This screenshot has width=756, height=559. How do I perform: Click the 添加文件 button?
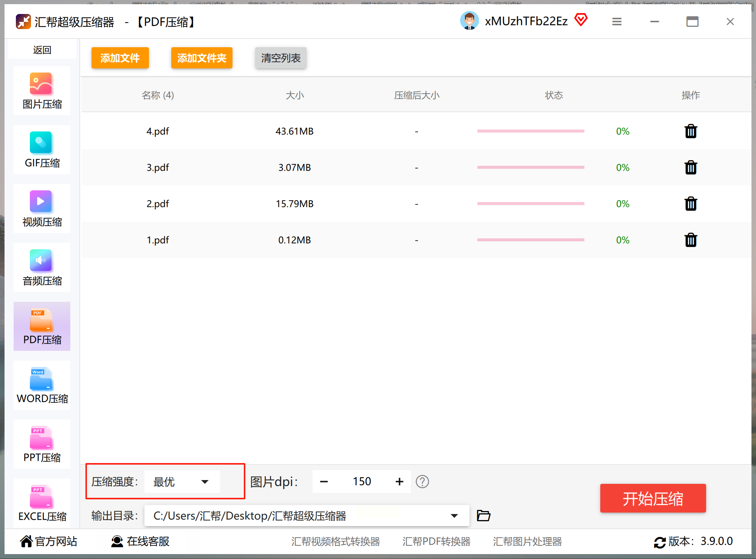tap(120, 58)
